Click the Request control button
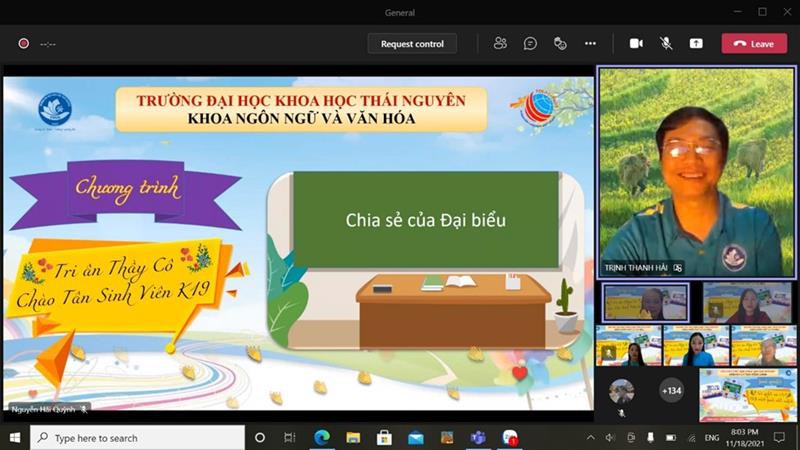 (412, 43)
